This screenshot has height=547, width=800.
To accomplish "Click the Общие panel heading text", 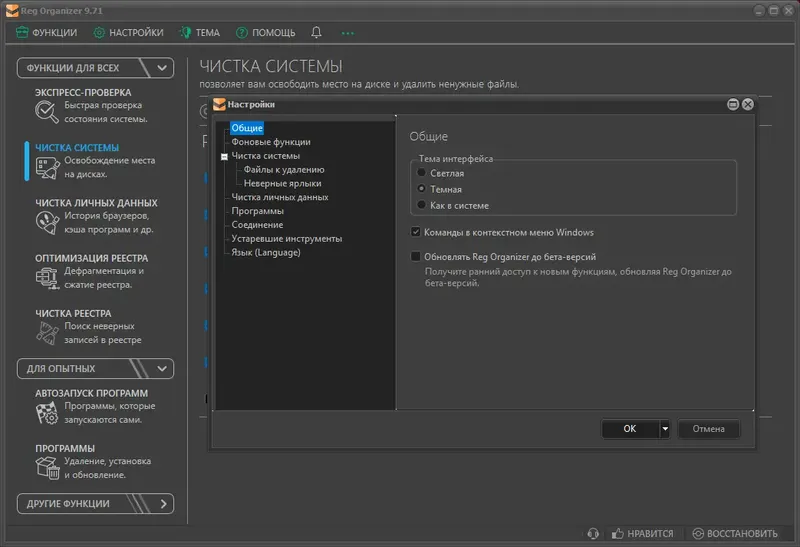I will [x=429, y=136].
